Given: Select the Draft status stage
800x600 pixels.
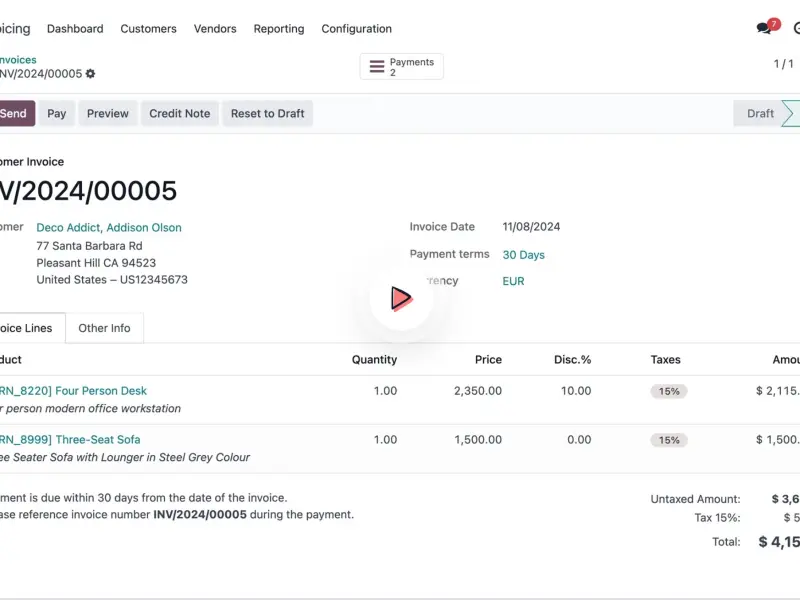Looking at the screenshot, I should [760, 114].
